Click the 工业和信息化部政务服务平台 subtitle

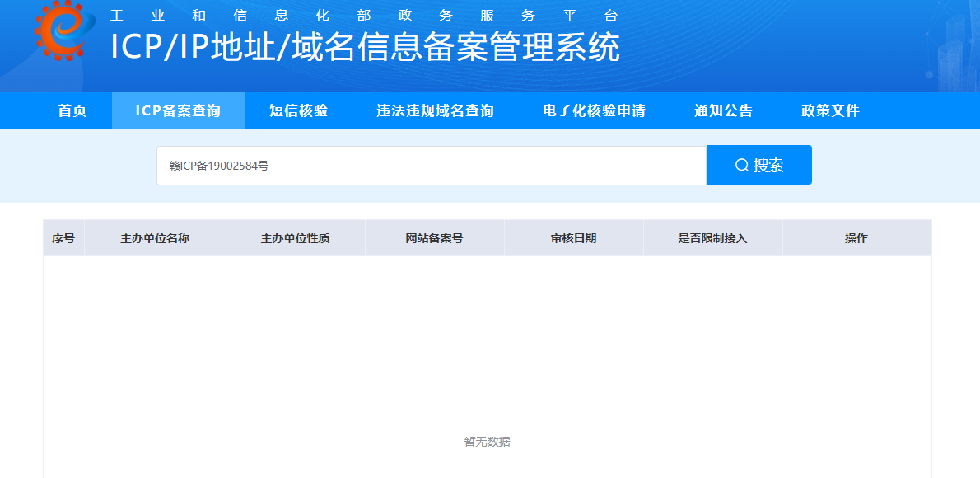coord(363,15)
